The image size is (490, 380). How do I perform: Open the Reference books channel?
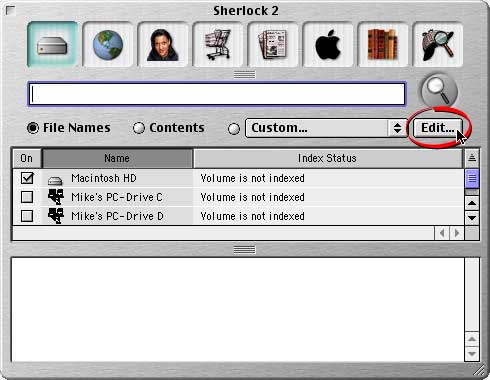(383, 44)
